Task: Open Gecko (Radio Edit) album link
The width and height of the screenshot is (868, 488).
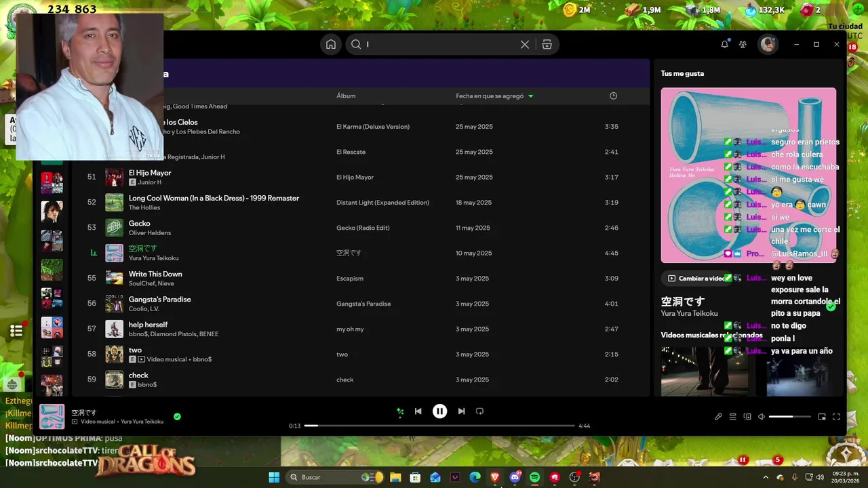Action: click(x=363, y=228)
